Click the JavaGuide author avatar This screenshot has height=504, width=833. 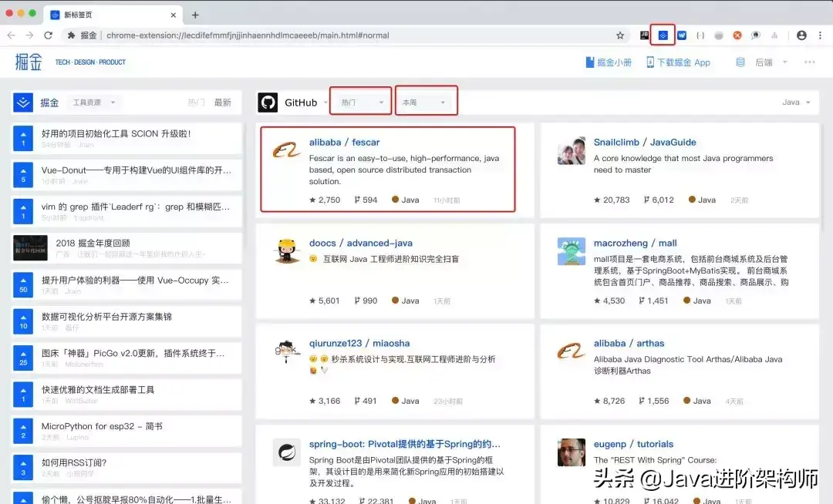pyautogui.click(x=571, y=151)
